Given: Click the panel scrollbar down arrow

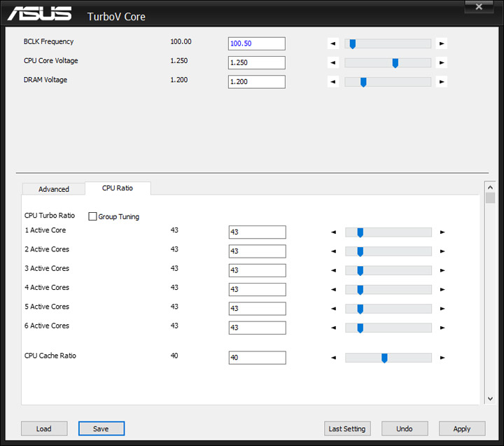Looking at the screenshot, I should (x=490, y=398).
